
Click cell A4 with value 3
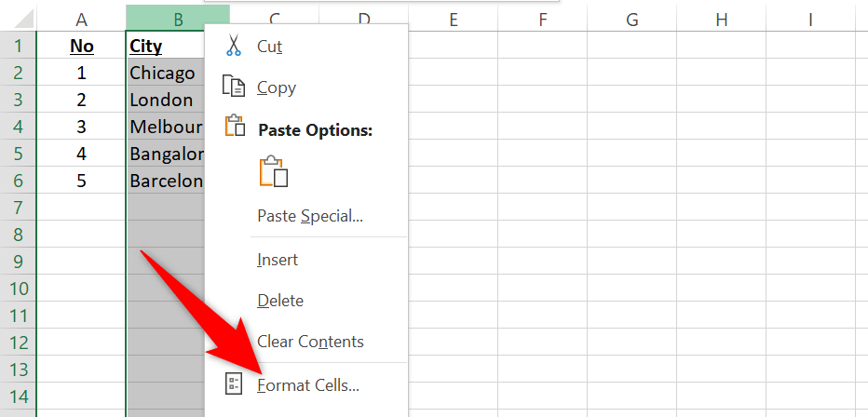click(x=81, y=127)
